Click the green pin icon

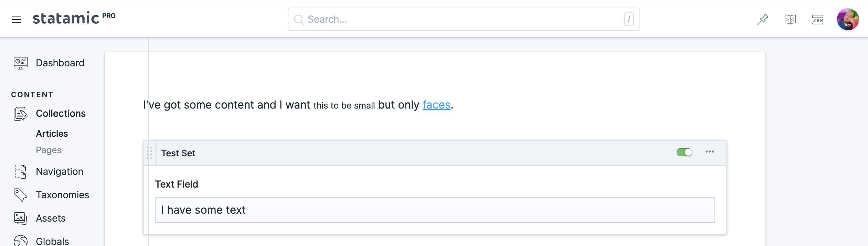(763, 19)
